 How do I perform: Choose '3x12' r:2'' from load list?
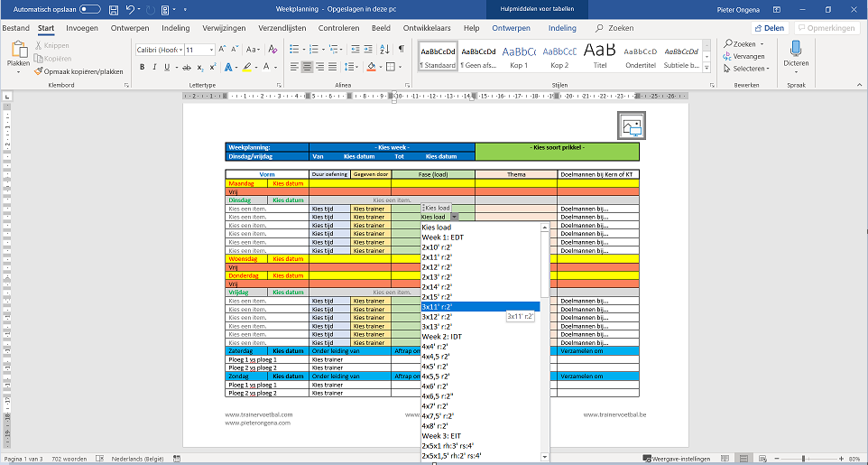(x=437, y=317)
